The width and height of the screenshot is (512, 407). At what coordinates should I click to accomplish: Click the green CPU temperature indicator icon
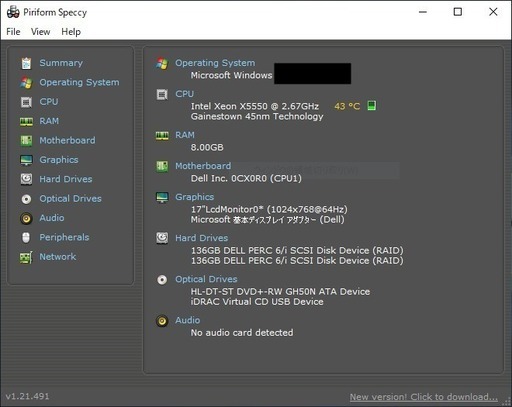[371, 106]
